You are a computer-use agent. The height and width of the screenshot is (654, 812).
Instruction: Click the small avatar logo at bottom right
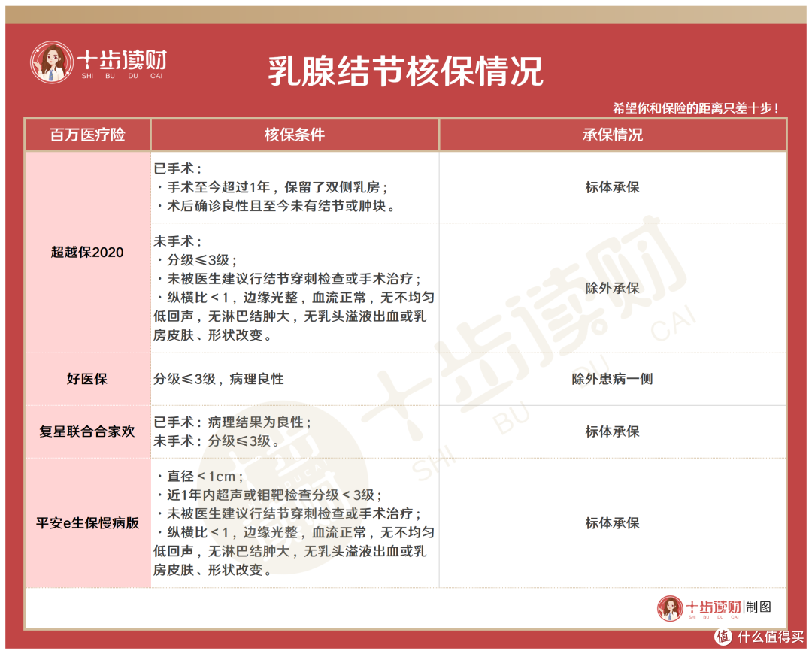click(670, 608)
